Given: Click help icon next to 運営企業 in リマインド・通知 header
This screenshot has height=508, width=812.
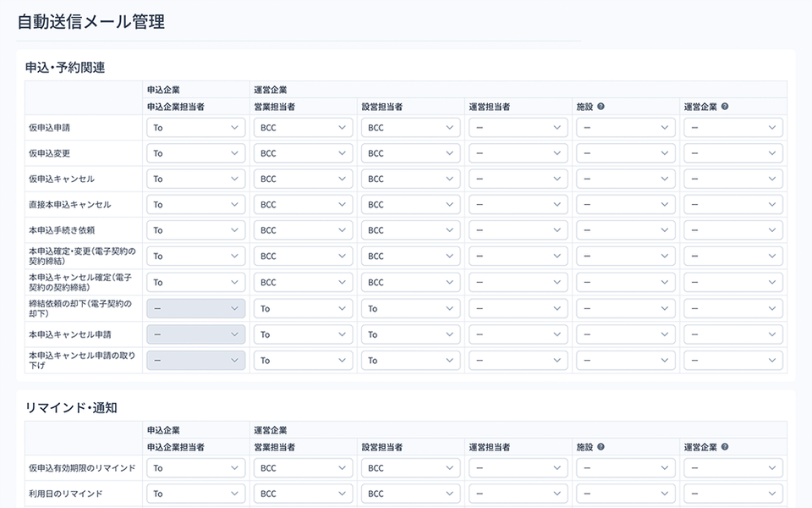Looking at the screenshot, I should [725, 446].
